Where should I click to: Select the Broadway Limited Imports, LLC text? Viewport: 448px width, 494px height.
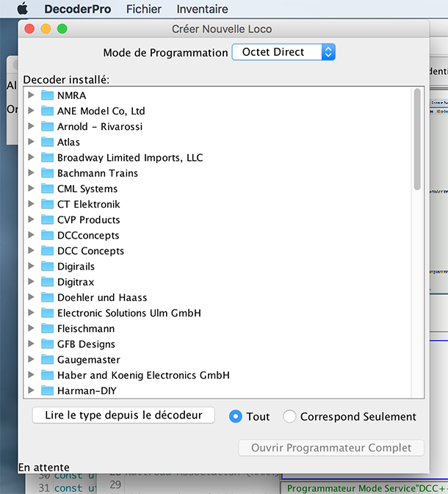130,158
